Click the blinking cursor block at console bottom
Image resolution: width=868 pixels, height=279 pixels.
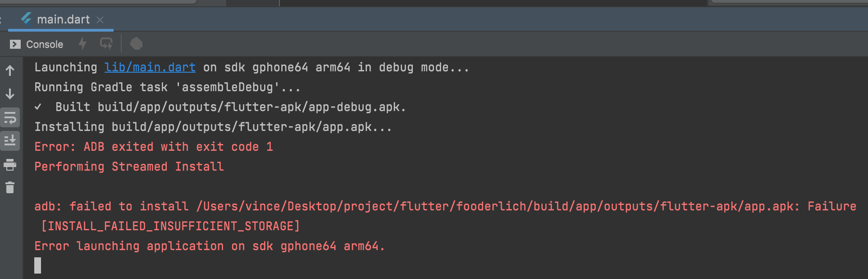(x=38, y=266)
